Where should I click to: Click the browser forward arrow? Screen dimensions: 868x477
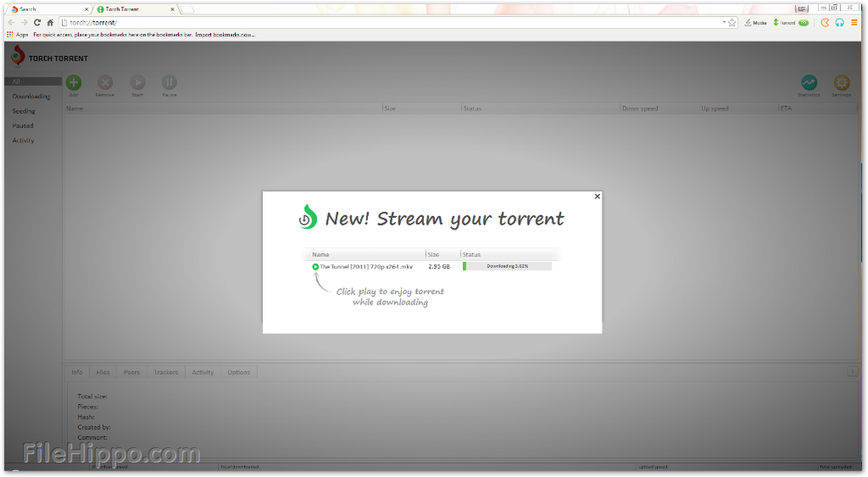click(24, 23)
